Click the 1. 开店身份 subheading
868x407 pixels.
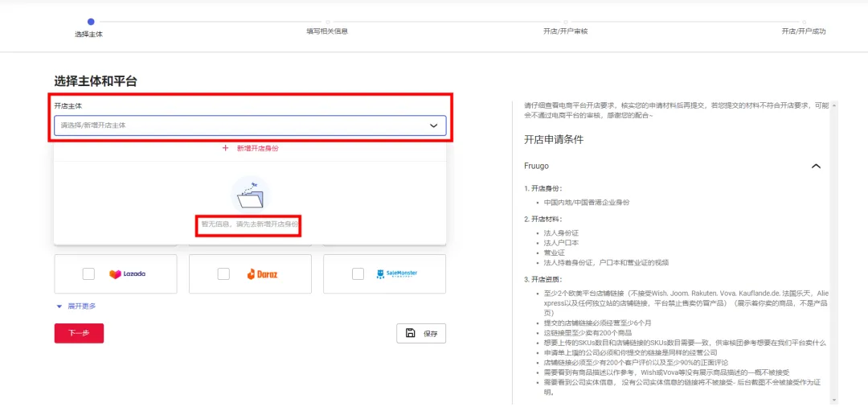click(x=543, y=188)
